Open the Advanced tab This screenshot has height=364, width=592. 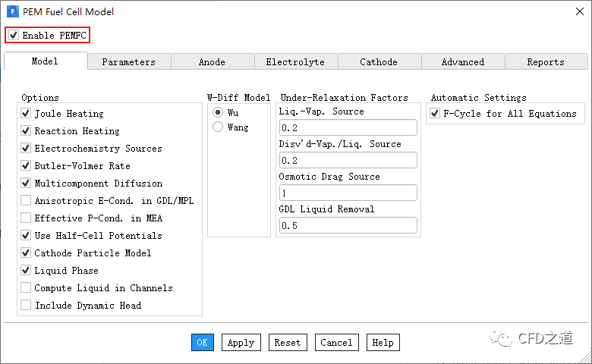point(462,62)
